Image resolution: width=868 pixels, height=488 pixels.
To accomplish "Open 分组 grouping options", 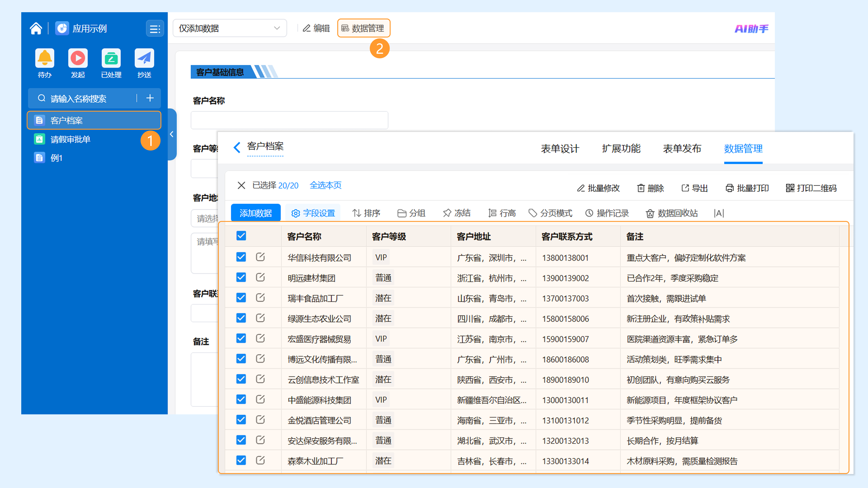I will 411,213.
